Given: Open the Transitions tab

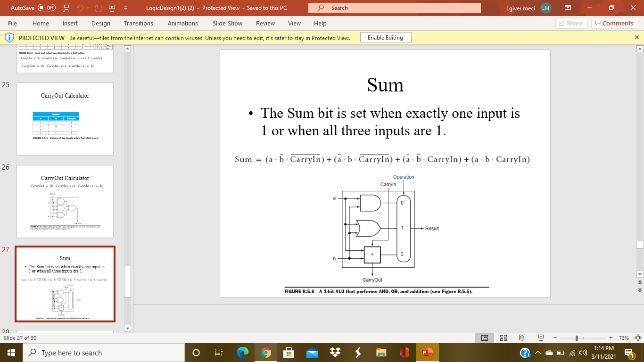Looking at the screenshot, I should [139, 23].
